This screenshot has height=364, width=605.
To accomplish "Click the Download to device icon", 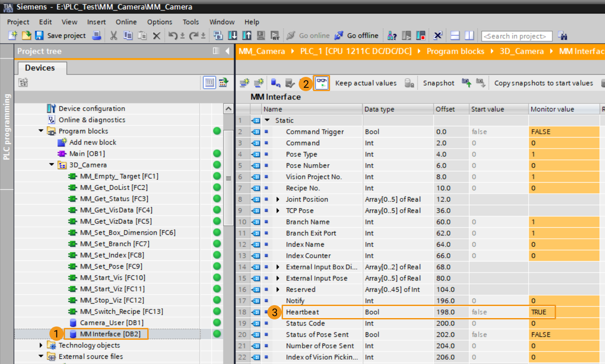I will click(x=232, y=36).
